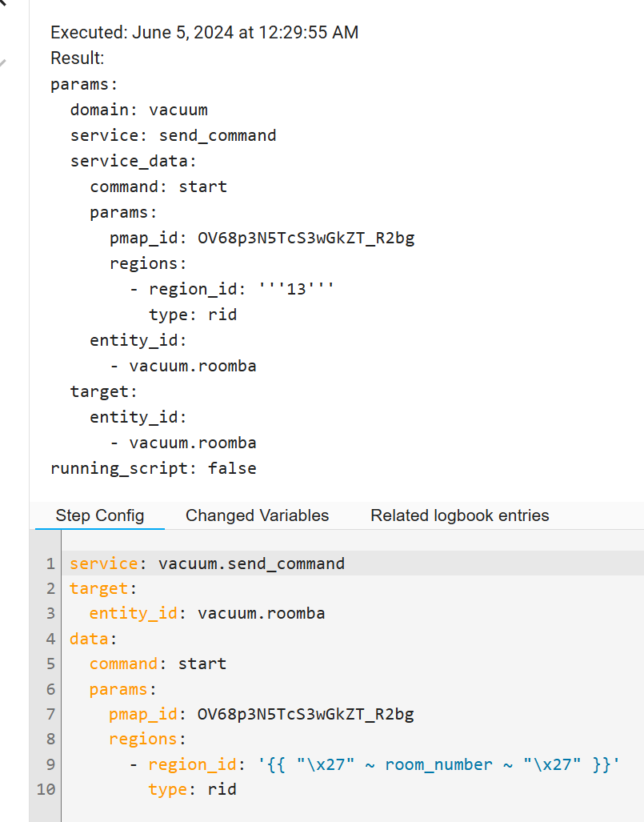Click the Executed: June 5 2024 timestamp
644x822 pixels.
click(x=204, y=33)
